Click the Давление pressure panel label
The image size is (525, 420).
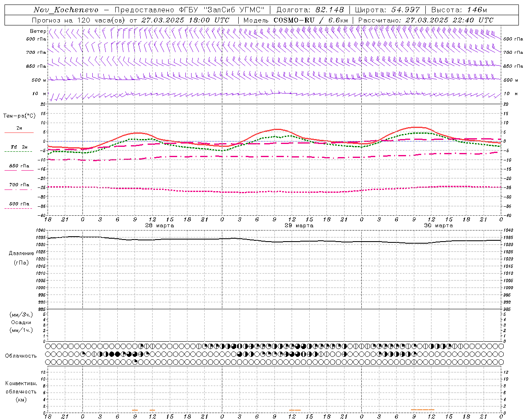pyautogui.click(x=21, y=253)
